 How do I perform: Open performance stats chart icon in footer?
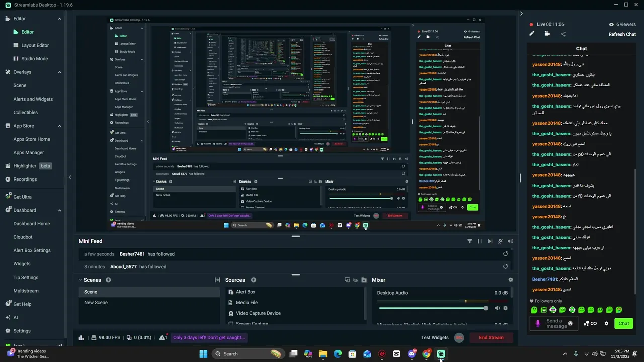(81, 338)
